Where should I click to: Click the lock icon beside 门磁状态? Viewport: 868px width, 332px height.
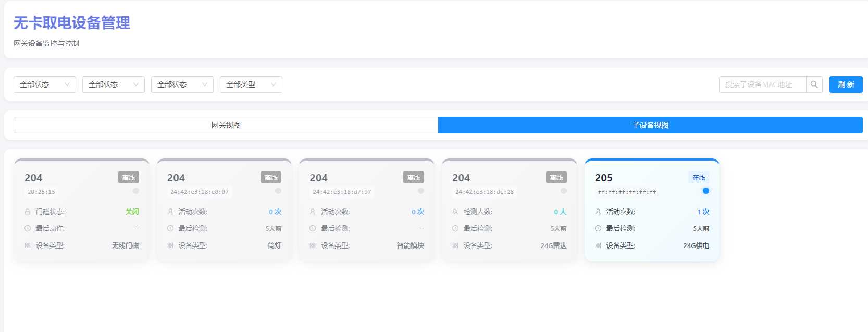point(28,212)
